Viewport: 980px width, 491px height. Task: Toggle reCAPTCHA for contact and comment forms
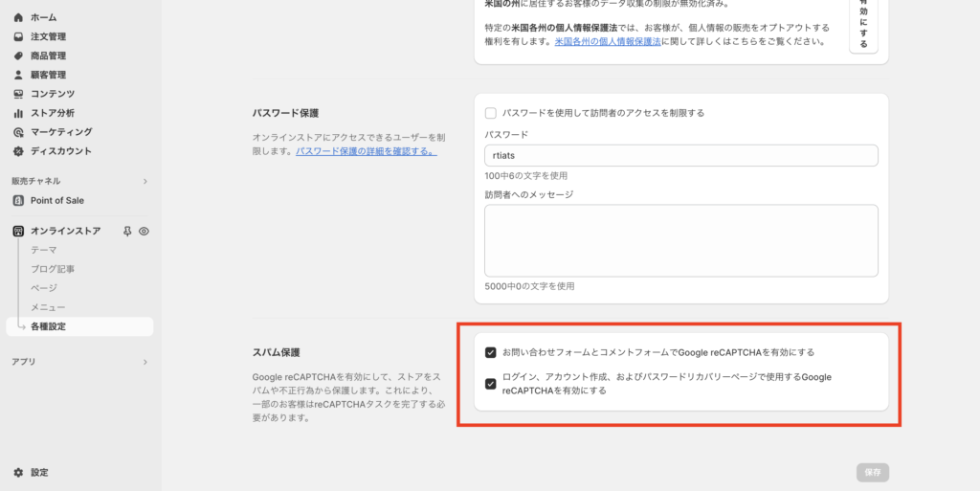(491, 353)
